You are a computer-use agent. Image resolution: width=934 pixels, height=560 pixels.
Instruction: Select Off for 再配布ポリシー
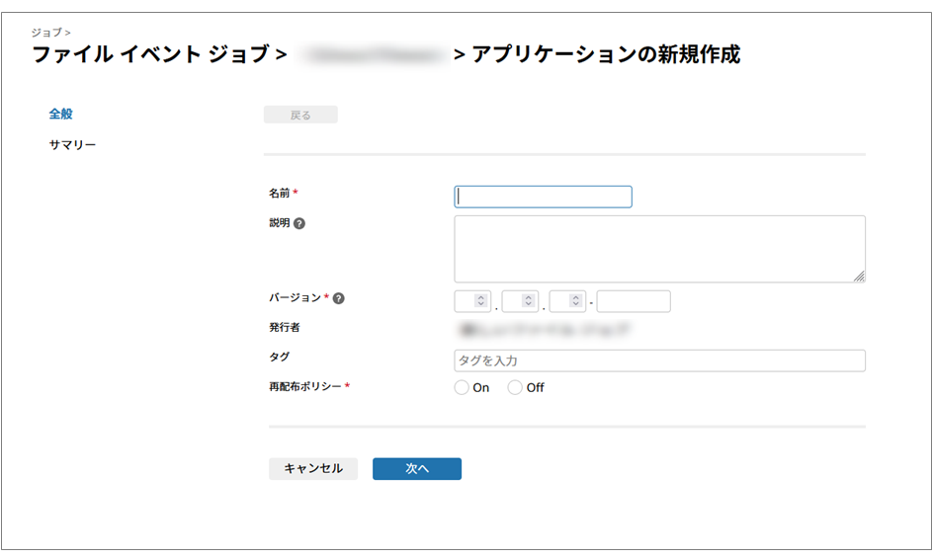[515, 388]
